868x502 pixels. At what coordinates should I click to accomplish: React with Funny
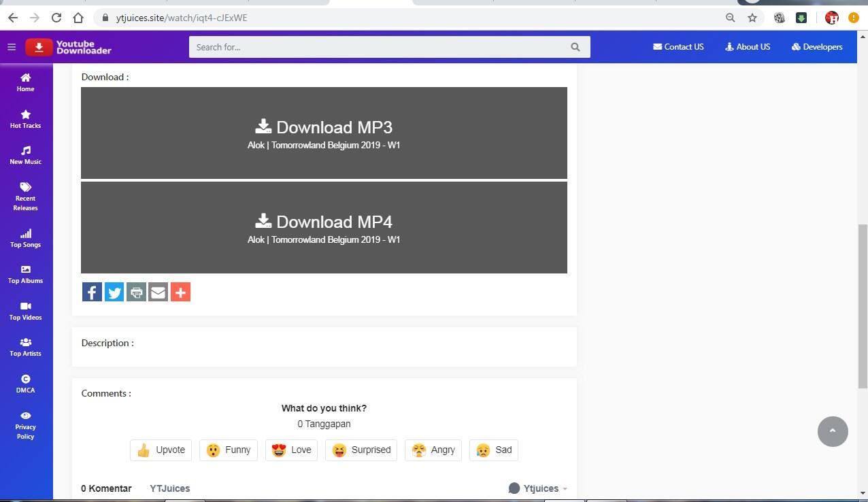[x=229, y=450]
